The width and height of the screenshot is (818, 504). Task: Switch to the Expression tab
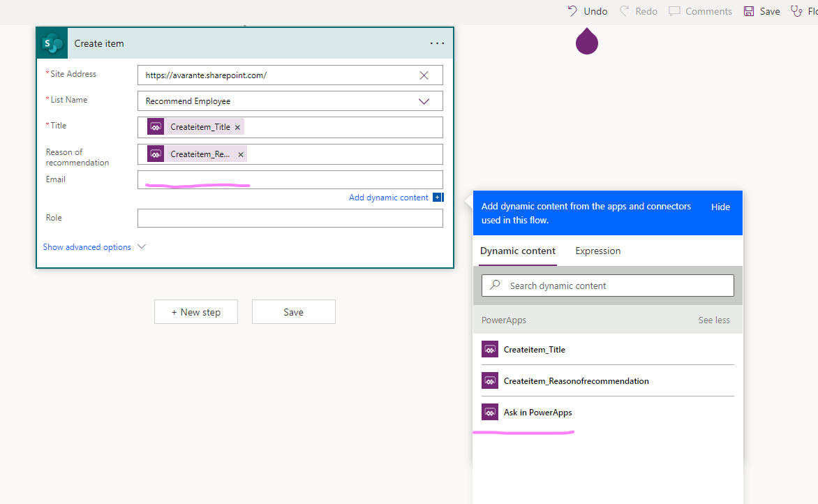click(x=597, y=251)
